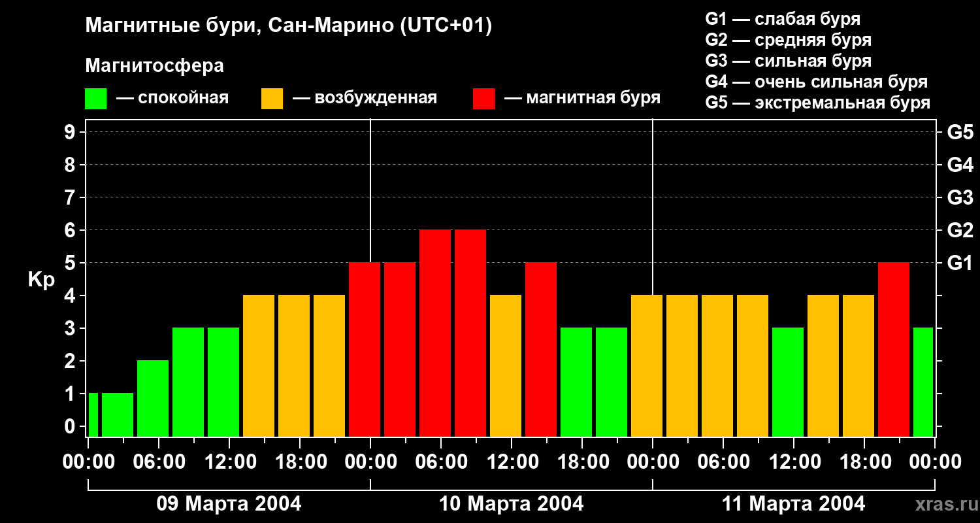Click the '— спокойная' legend label
The image size is (980, 523).
[x=172, y=98]
